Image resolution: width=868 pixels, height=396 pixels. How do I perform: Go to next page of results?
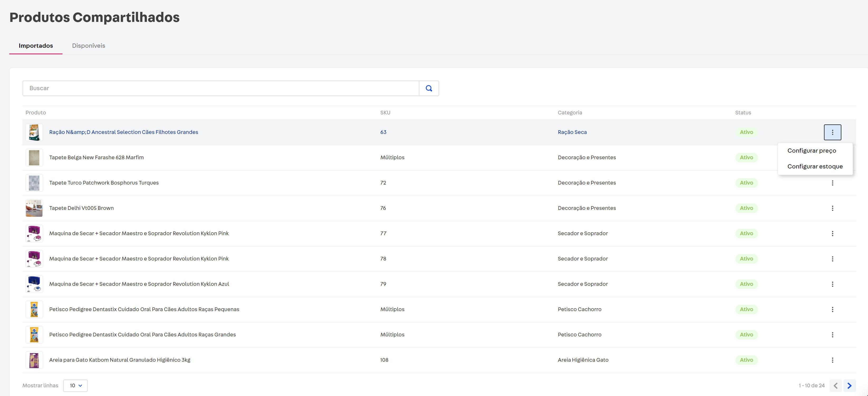850,385
